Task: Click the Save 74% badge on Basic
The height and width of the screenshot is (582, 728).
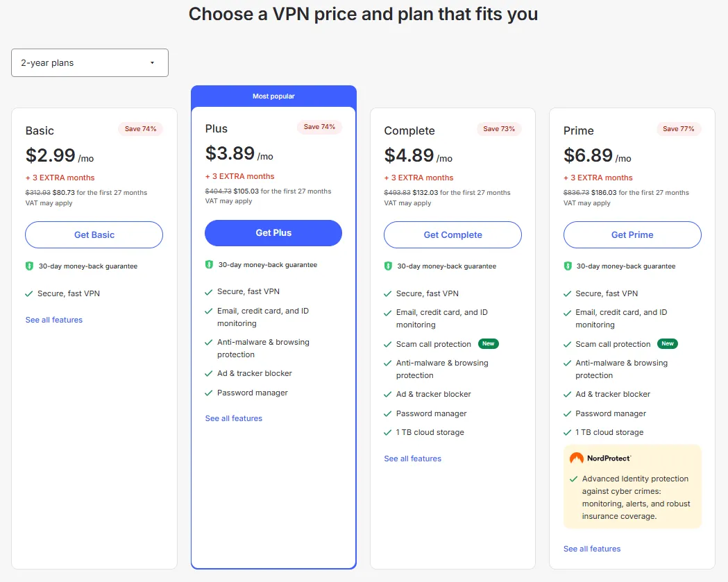Action: pos(140,129)
